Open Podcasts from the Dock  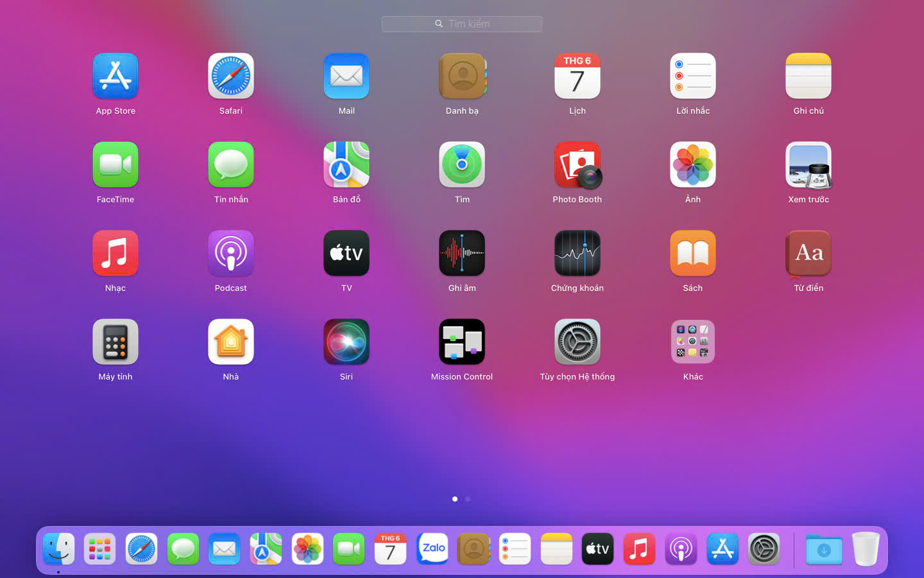coord(681,549)
